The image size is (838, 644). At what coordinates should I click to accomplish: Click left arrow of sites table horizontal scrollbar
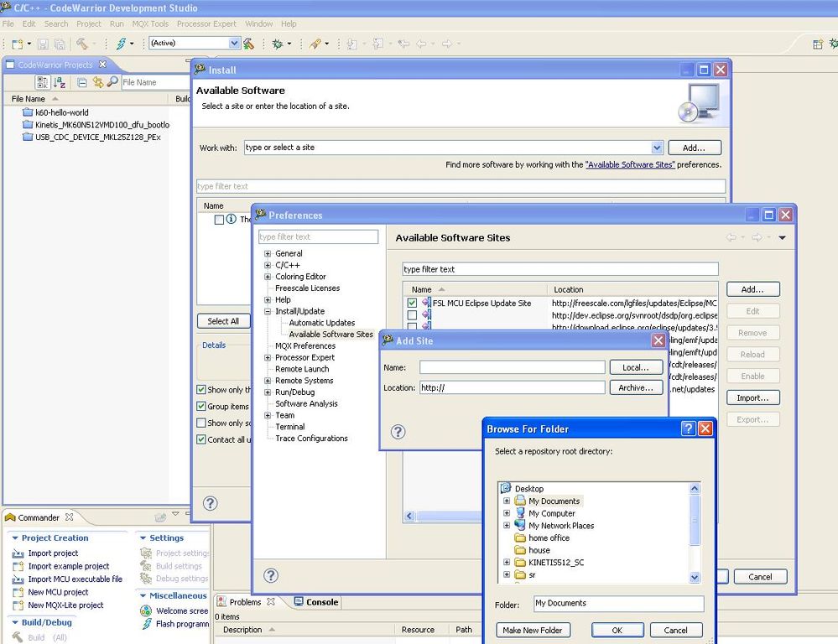point(410,516)
